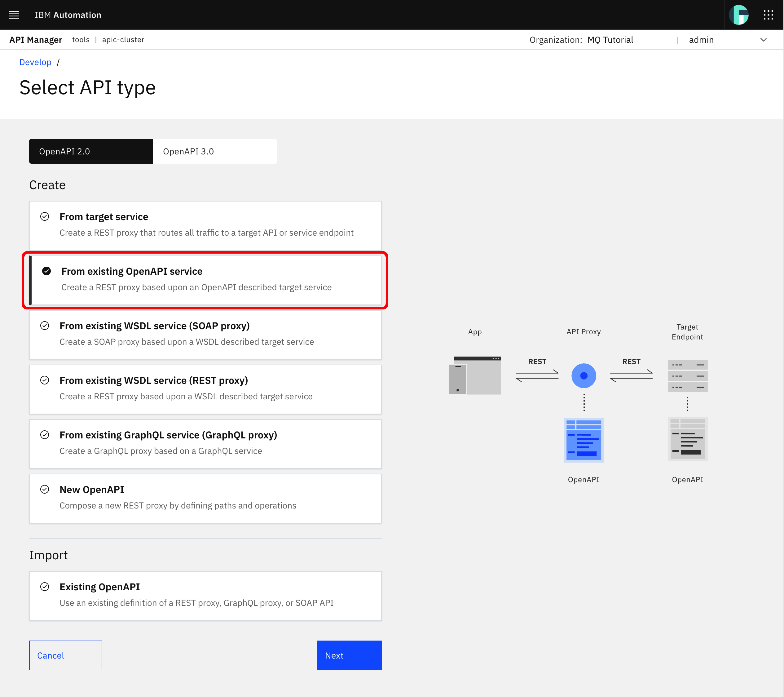The image size is (784, 697).
Task: Click the checkmark icon beside New OpenAPI
Action: [45, 489]
